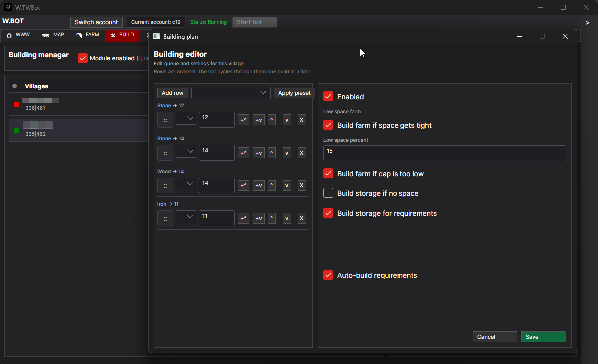The height and width of the screenshot is (364, 598).
Task: Toggle Build storage for requirements
Action: coord(328,213)
